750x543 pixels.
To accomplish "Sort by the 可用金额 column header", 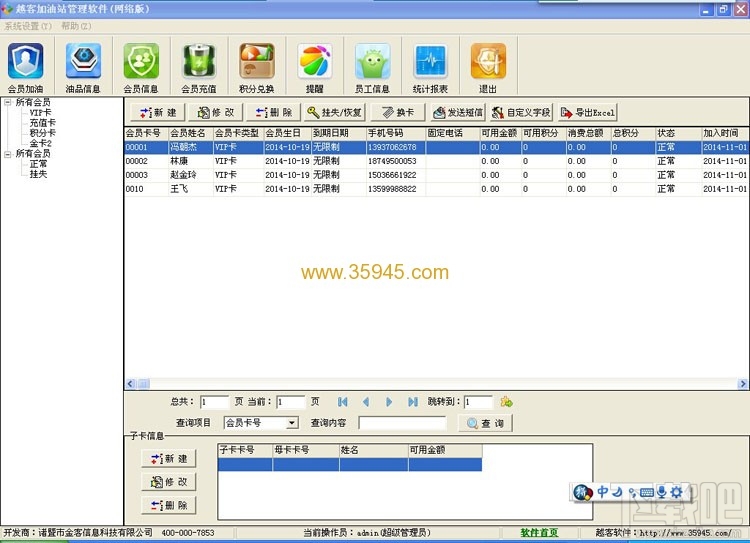I will click(500, 133).
